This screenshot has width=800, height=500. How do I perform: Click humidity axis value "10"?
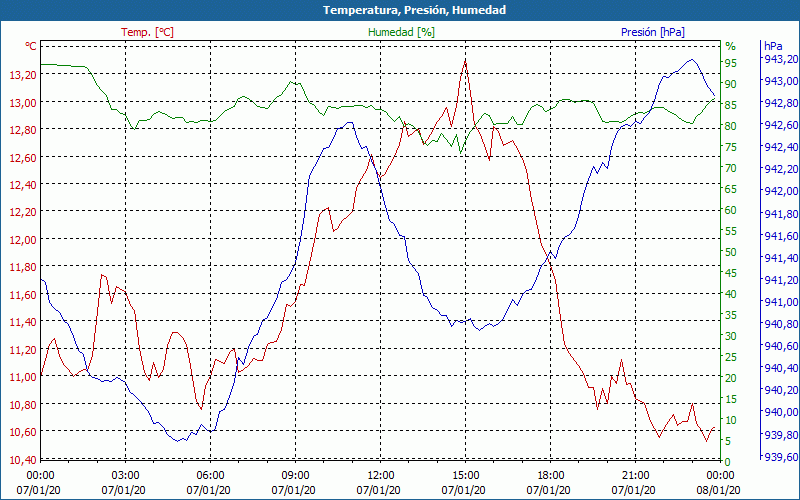click(731, 420)
